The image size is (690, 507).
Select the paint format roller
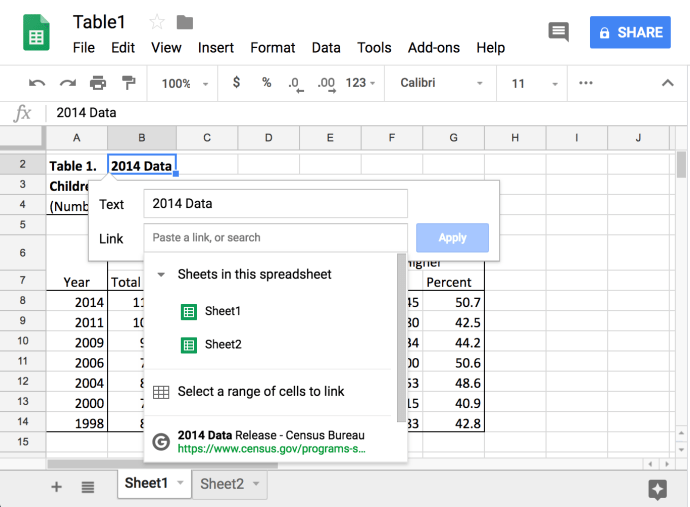(128, 83)
